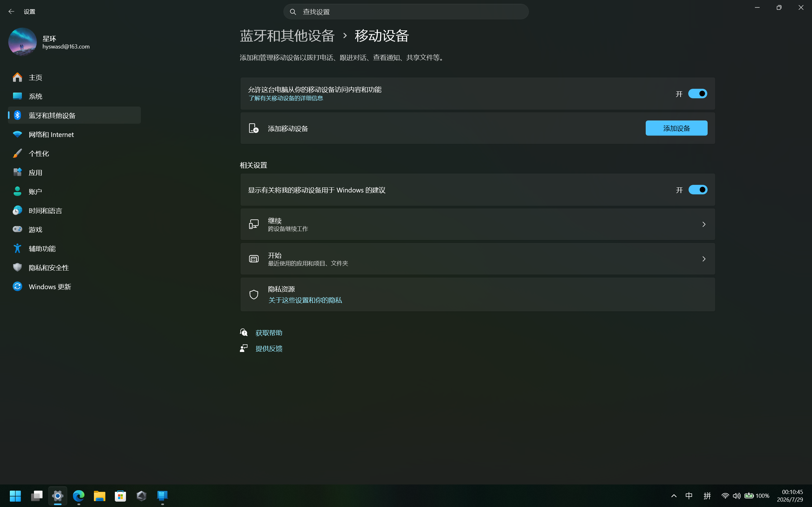Toggle the mobile device suggestions switch
The image size is (812, 507).
(697, 190)
